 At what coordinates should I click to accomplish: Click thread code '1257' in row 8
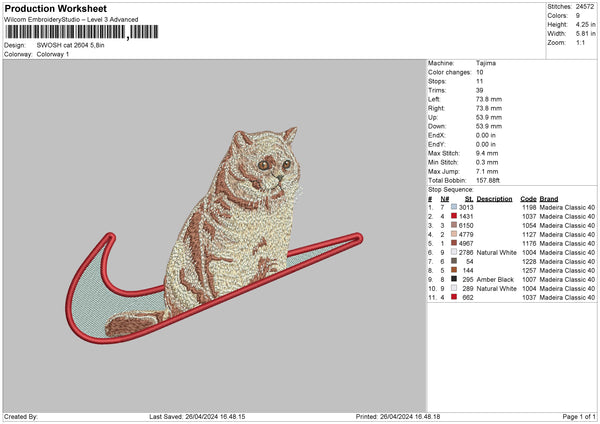click(x=529, y=271)
